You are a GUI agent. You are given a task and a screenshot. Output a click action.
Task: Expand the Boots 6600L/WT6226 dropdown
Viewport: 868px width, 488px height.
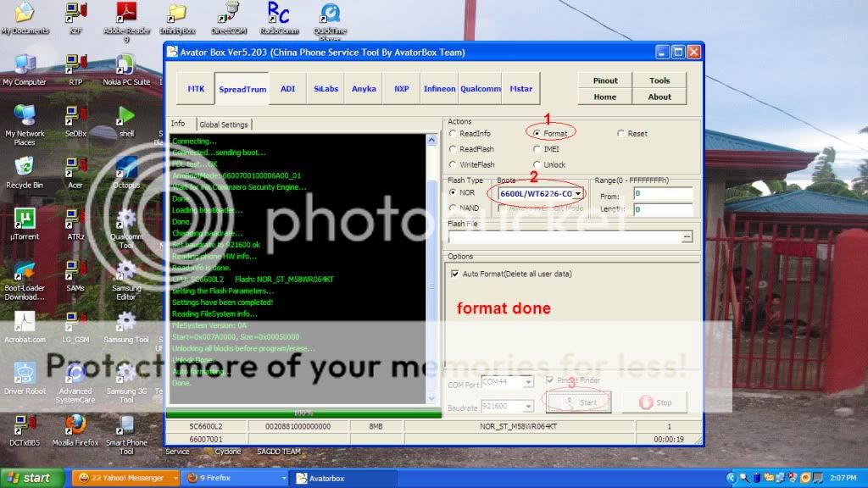tap(578, 194)
